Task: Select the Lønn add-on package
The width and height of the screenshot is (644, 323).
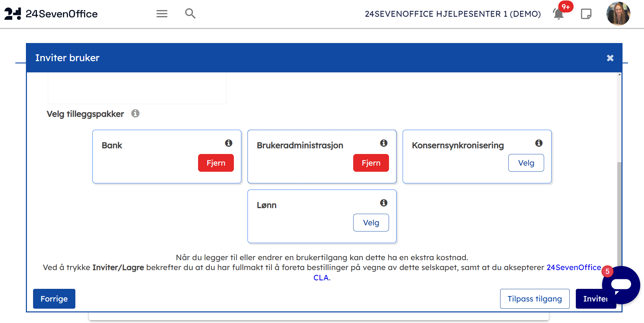Action: tap(371, 223)
